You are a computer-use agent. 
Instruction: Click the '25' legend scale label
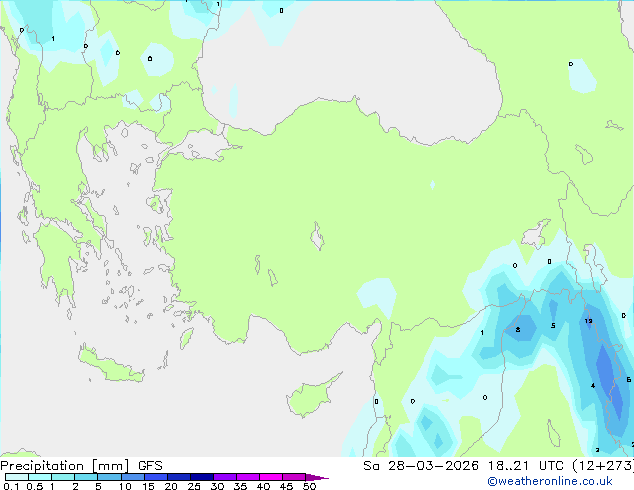tap(194, 486)
